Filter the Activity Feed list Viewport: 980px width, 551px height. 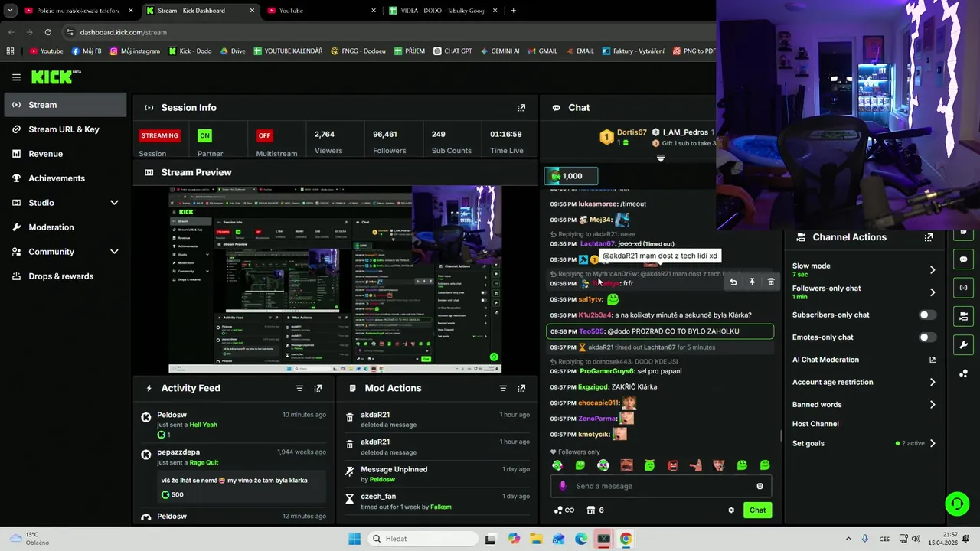coord(299,388)
